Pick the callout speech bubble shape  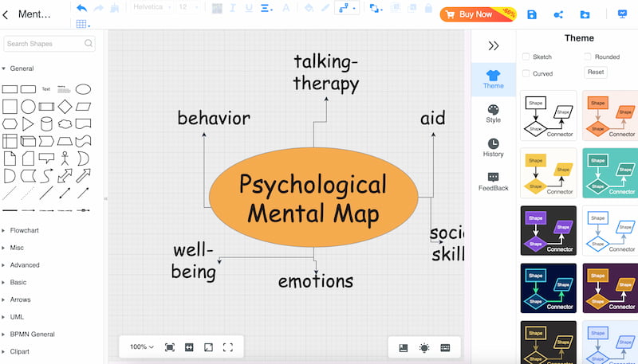(46, 159)
